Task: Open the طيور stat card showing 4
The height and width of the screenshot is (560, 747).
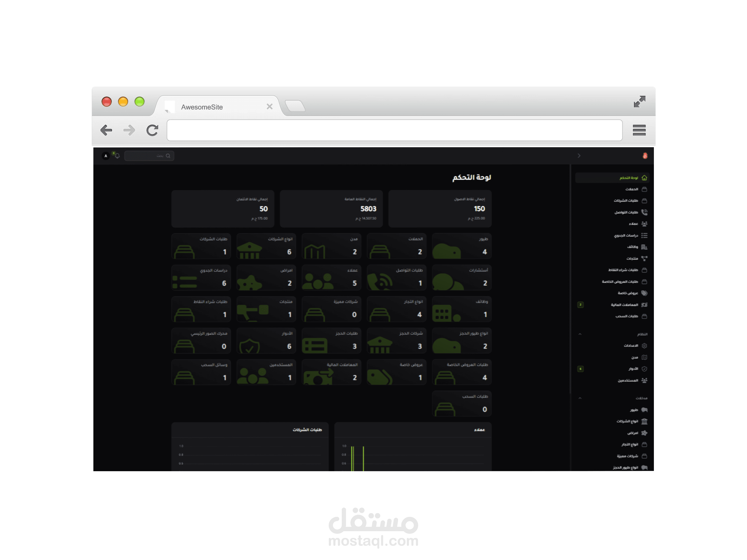Action: point(461,246)
